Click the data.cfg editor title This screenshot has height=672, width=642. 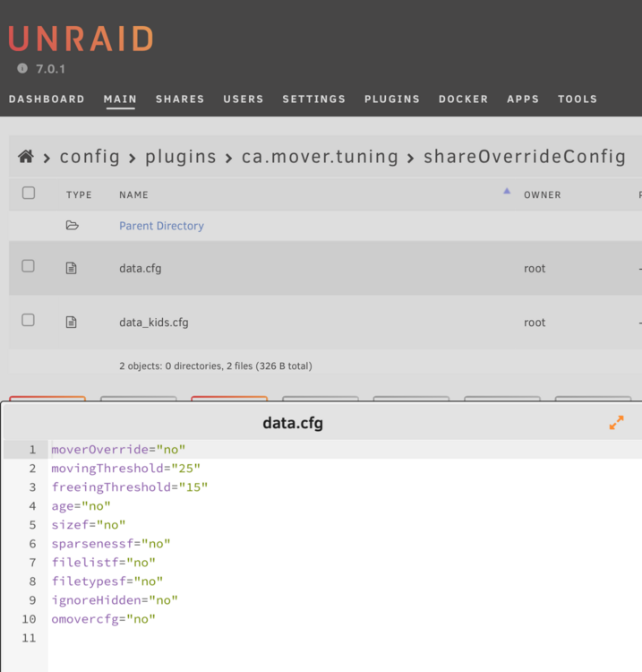pos(293,423)
